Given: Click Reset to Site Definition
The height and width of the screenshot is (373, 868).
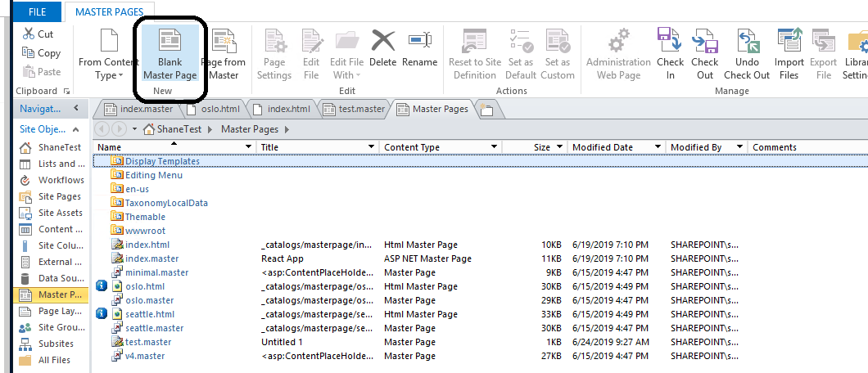Looking at the screenshot, I should tap(474, 54).
